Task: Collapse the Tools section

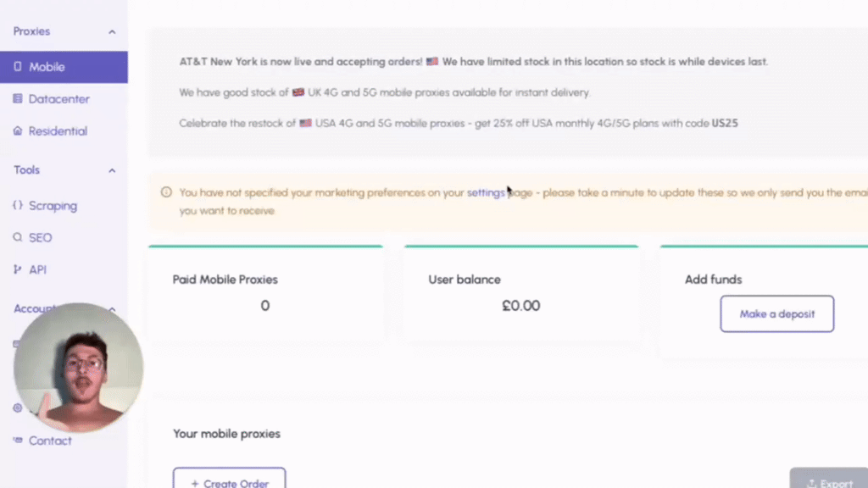Action: click(112, 169)
